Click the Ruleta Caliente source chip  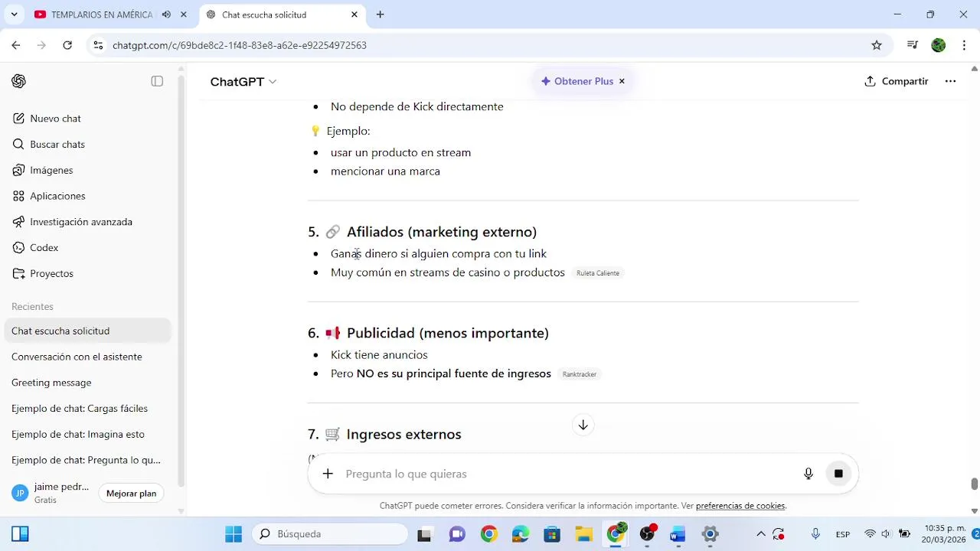(598, 273)
